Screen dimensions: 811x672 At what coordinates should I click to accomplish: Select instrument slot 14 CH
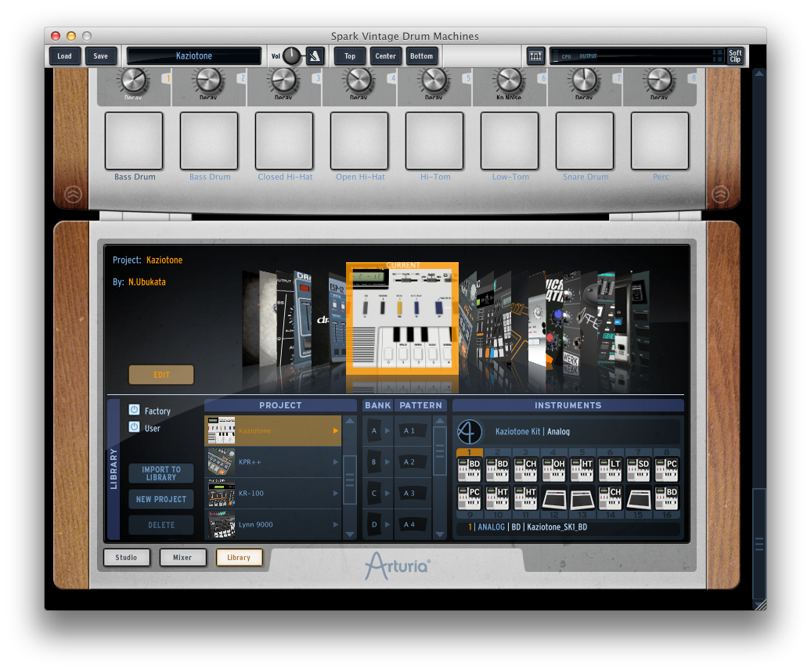(610, 498)
